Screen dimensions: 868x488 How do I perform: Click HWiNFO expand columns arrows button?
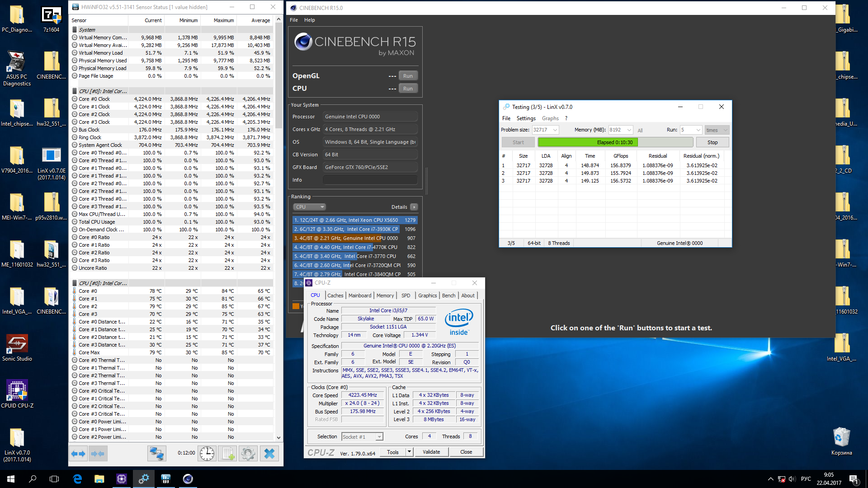pyautogui.click(x=79, y=454)
